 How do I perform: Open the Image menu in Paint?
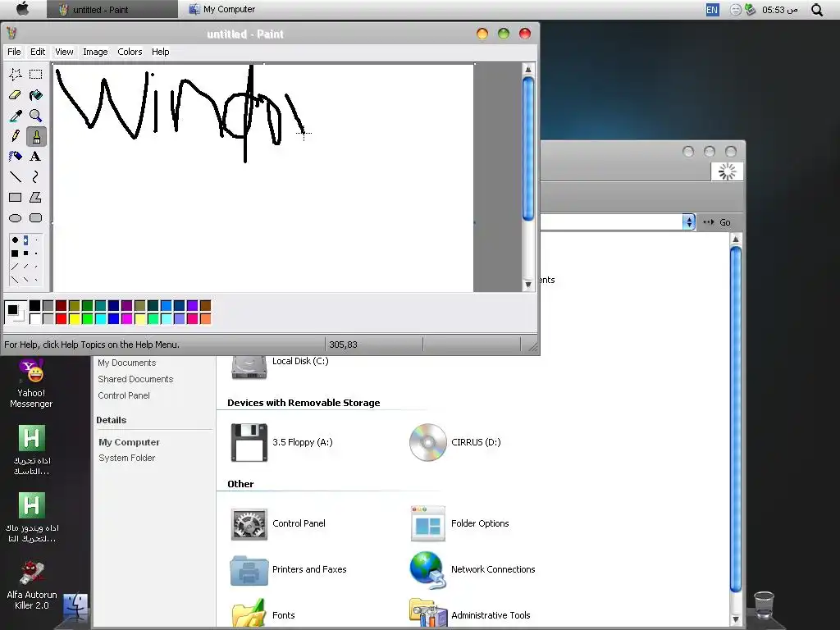(95, 52)
